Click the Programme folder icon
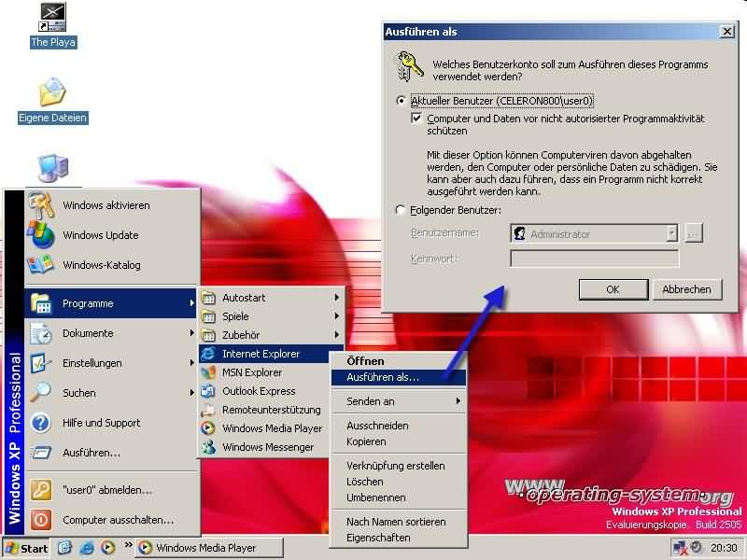747x560 pixels. (41, 303)
